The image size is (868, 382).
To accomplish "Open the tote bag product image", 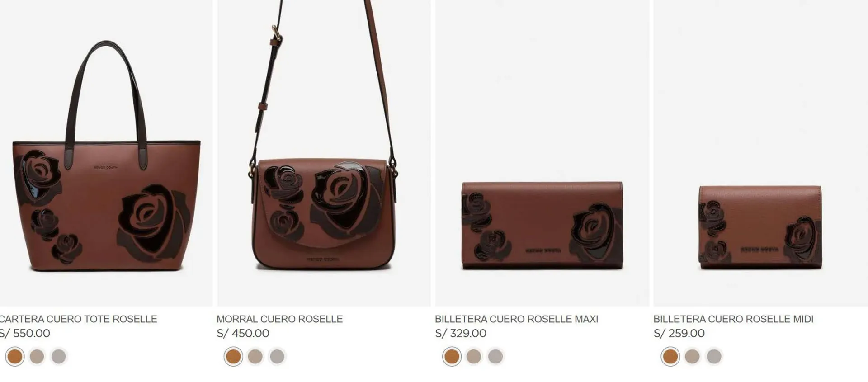I will pyautogui.click(x=106, y=153).
